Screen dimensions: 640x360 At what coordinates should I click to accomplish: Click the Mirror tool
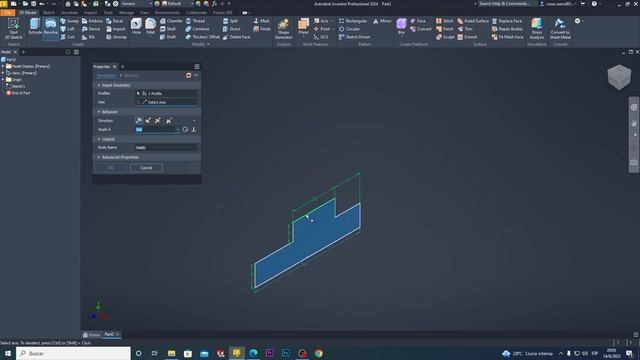(382, 21)
